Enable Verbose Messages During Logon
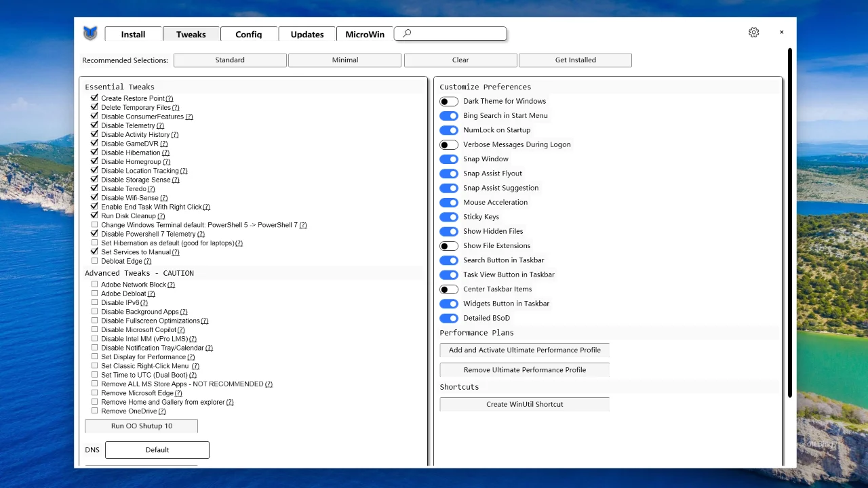The height and width of the screenshot is (488, 868). tap(449, 145)
